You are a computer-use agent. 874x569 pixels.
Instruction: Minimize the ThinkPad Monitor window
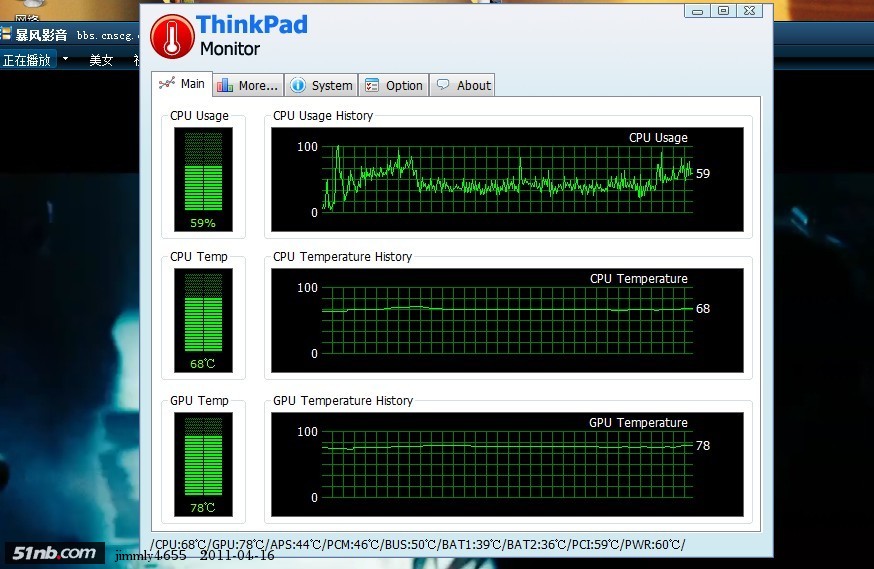coord(697,11)
